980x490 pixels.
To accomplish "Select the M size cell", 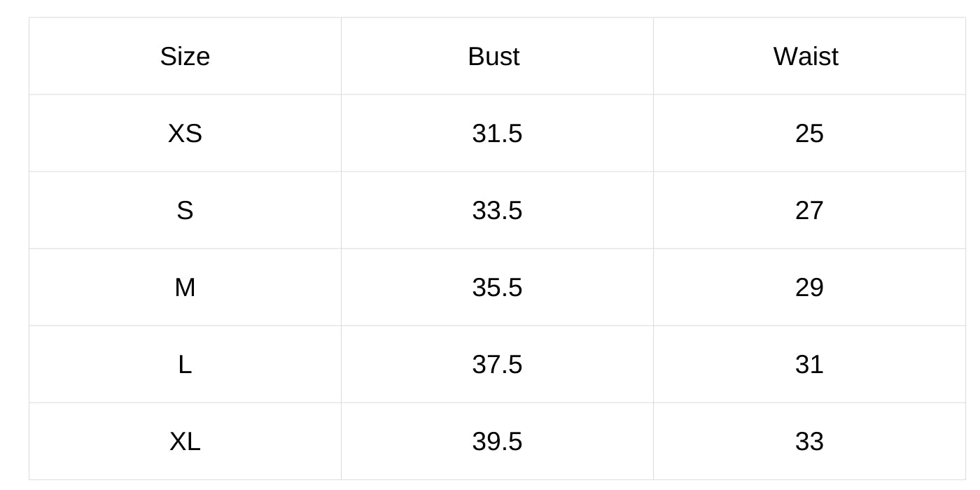I will pos(185,288).
